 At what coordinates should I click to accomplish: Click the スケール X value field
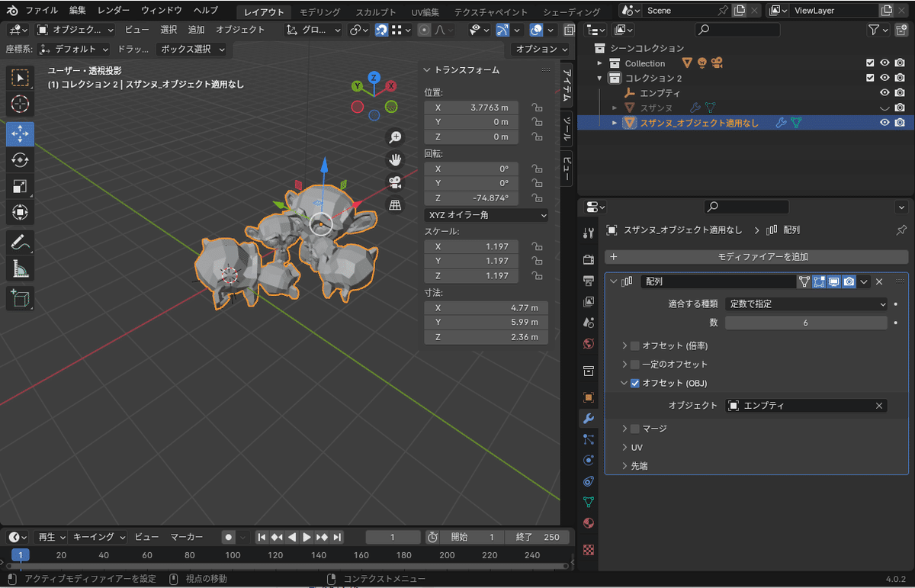coord(471,246)
